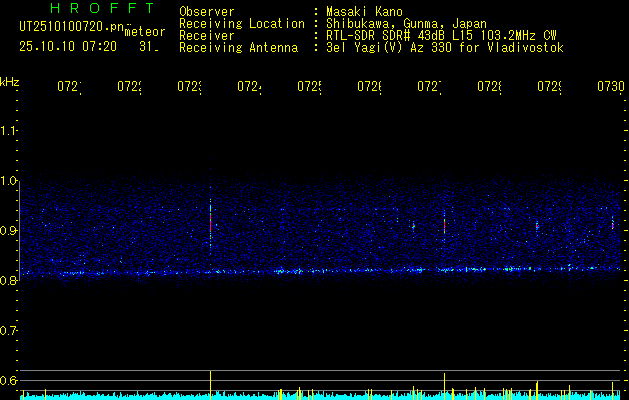Screen dimensions: 629x400
Task: Select 'Shibukawa, Gunma, Japan' location text
Action: click(x=406, y=24)
